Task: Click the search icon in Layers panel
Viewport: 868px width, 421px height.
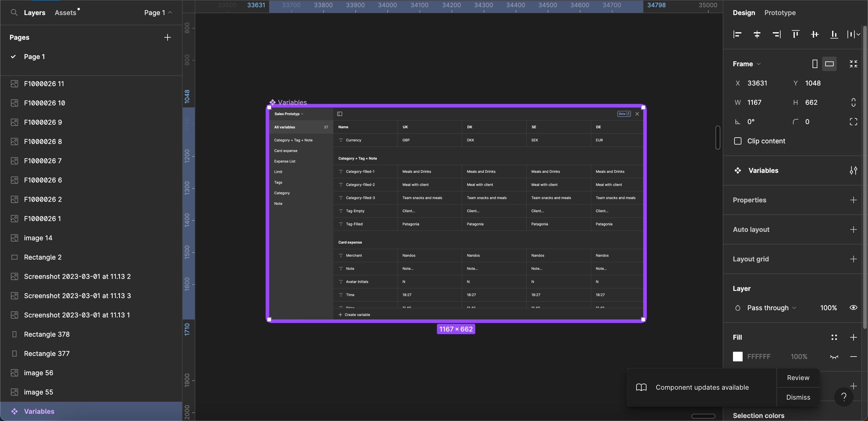Action: click(14, 12)
